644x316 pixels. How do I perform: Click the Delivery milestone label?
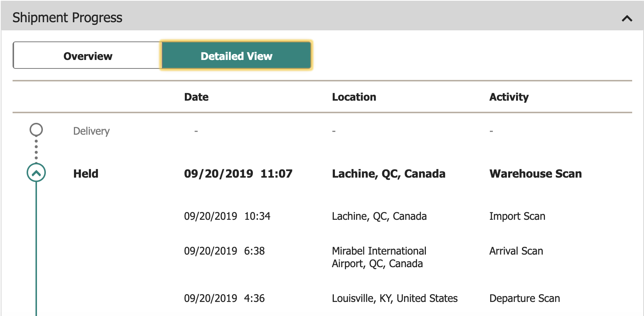91,131
